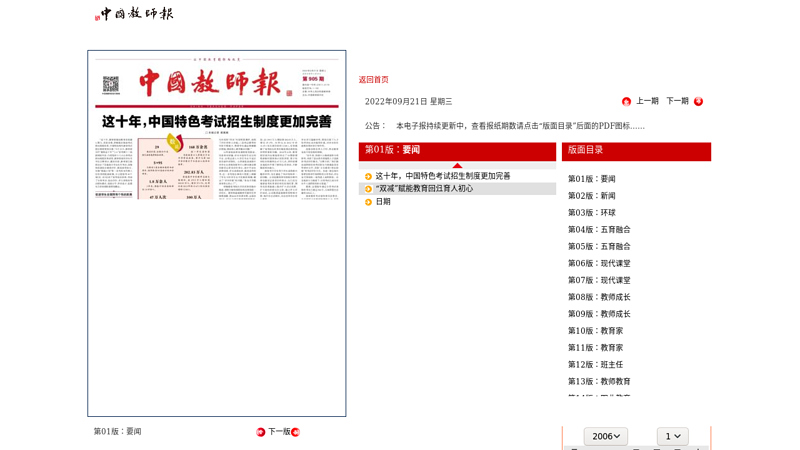Image resolution: width=800 pixels, height=450 pixels.
Task: Click red arrow icon left of 下一版
Action: (261, 432)
